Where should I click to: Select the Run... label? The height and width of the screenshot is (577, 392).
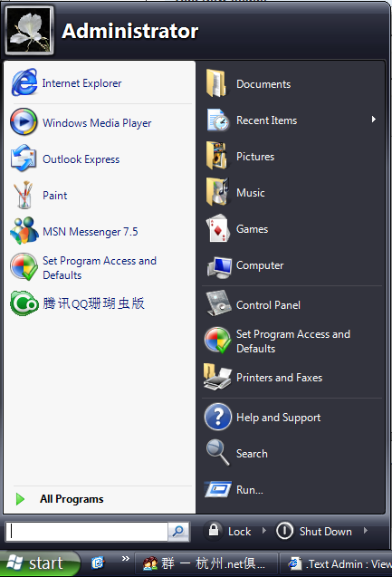pyautogui.click(x=249, y=490)
